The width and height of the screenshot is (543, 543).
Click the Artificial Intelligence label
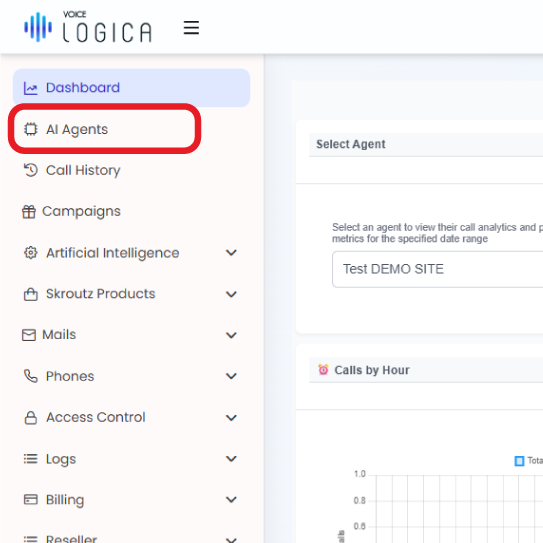tap(113, 253)
